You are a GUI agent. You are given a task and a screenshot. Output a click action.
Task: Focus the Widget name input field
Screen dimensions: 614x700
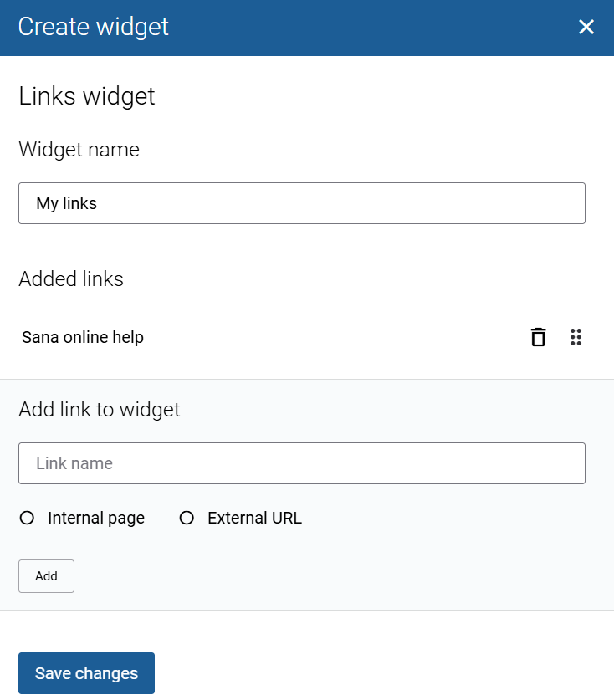[x=301, y=203]
